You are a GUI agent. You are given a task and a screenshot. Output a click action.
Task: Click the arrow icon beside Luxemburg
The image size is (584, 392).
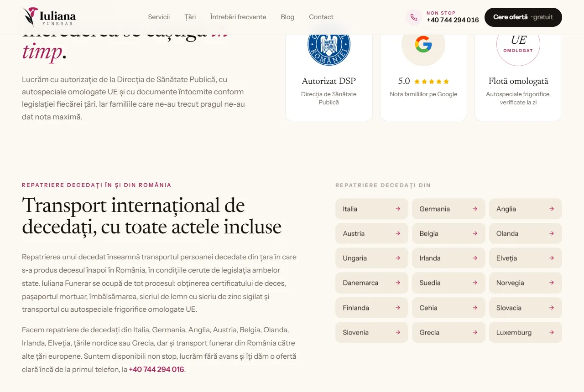click(x=552, y=332)
